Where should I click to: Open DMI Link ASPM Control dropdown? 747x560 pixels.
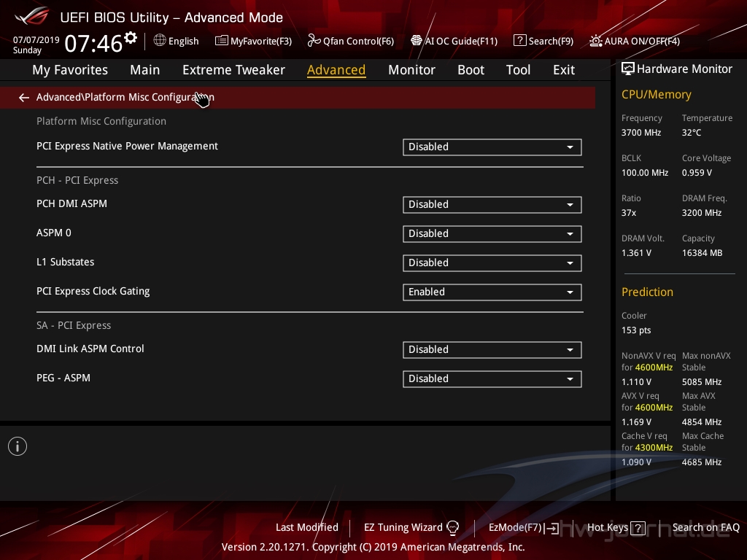coord(492,350)
